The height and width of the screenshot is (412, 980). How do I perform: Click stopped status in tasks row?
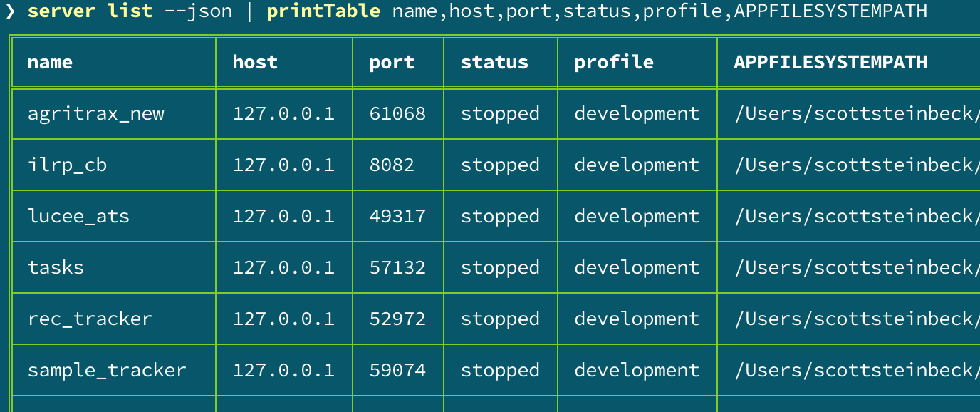500,268
